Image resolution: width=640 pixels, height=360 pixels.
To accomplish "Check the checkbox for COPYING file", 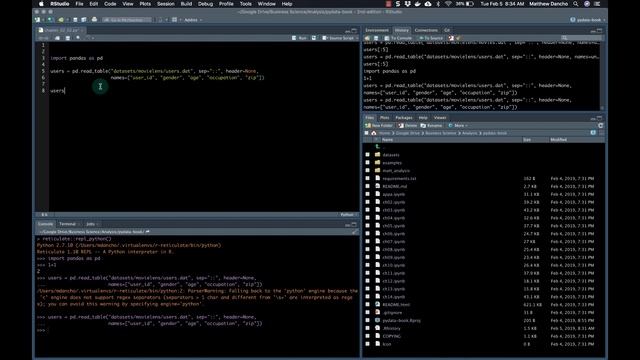I will point(367,336).
